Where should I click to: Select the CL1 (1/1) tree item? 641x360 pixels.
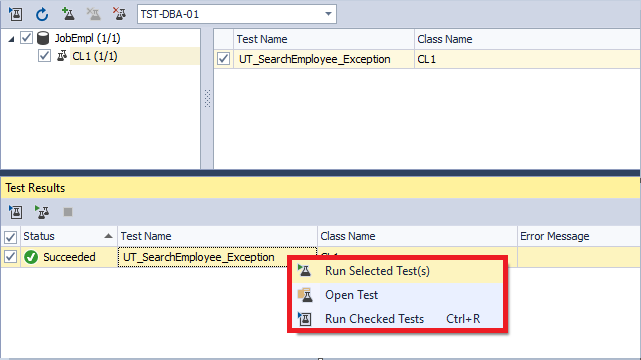[x=95, y=56]
